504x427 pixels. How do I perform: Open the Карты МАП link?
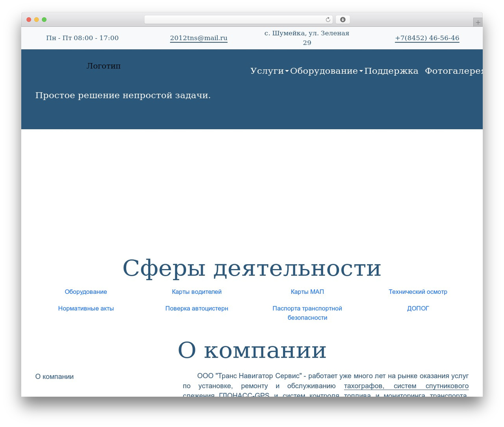click(x=308, y=292)
